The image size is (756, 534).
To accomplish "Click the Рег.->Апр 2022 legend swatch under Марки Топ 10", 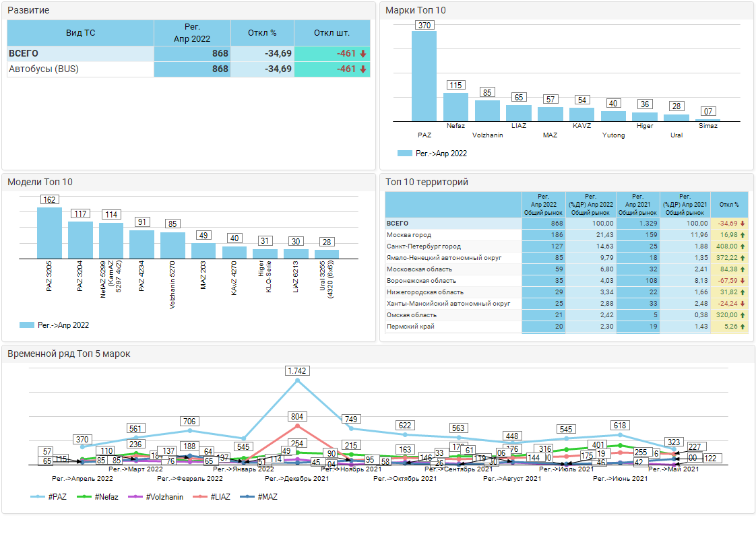I will [404, 154].
